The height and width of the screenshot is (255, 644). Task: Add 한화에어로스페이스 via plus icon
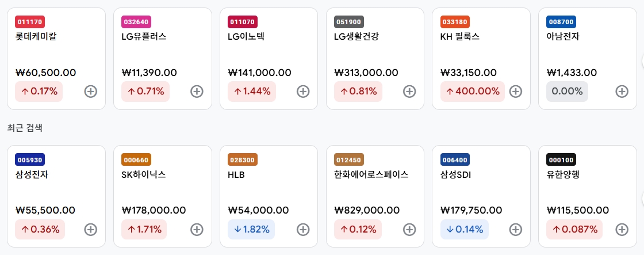coord(409,229)
